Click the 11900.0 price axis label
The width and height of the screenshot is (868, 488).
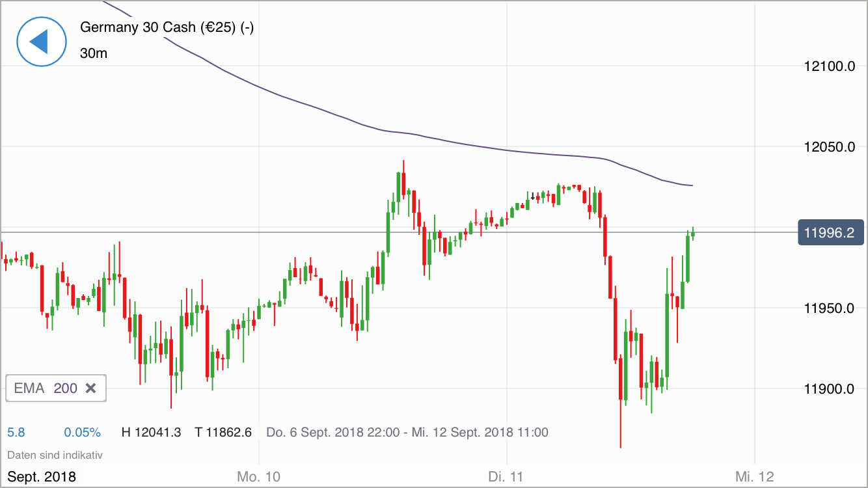point(830,389)
